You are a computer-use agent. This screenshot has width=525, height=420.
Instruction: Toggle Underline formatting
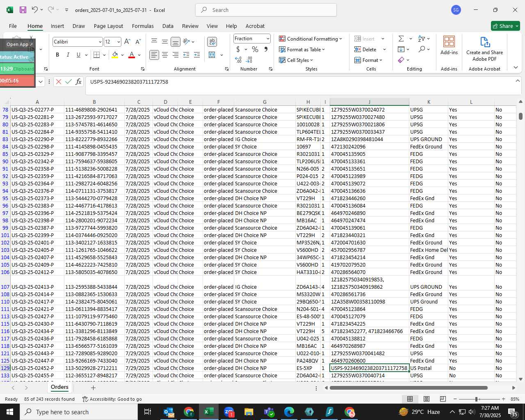78,55
